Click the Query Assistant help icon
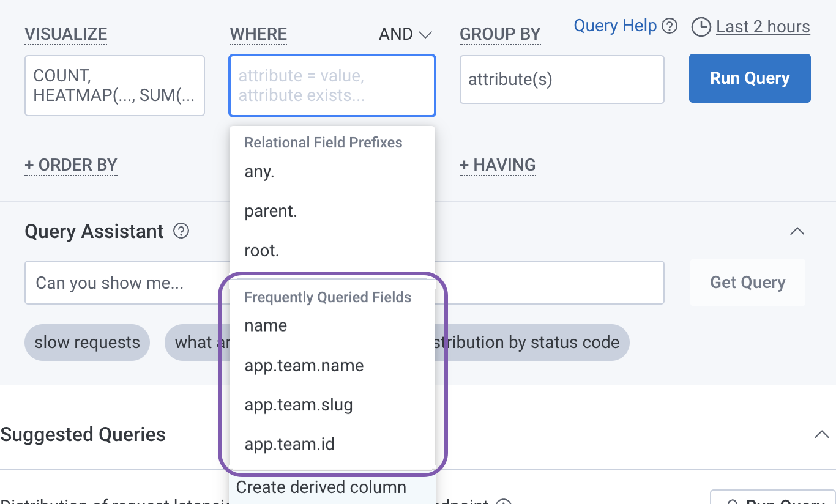Viewport: 836px width, 504px height. click(x=181, y=231)
